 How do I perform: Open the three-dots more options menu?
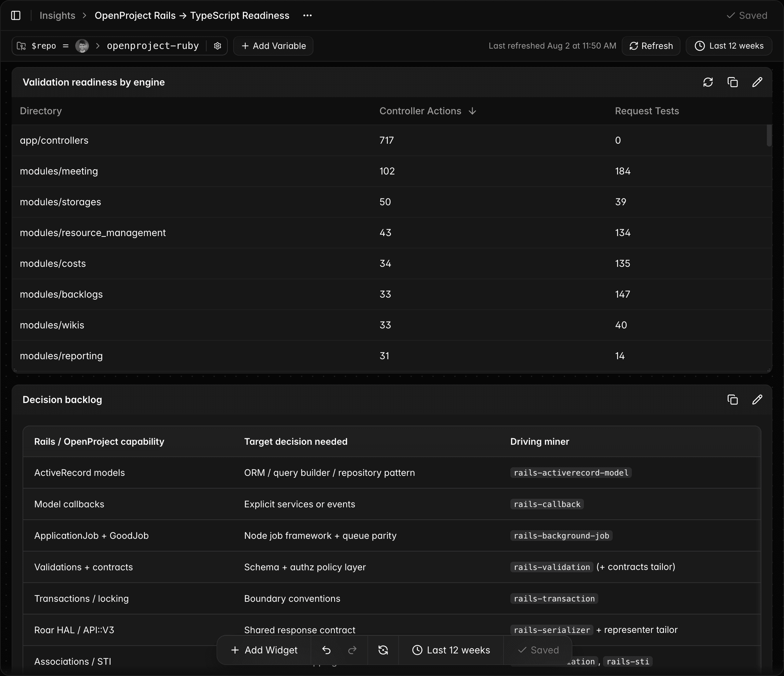(307, 15)
